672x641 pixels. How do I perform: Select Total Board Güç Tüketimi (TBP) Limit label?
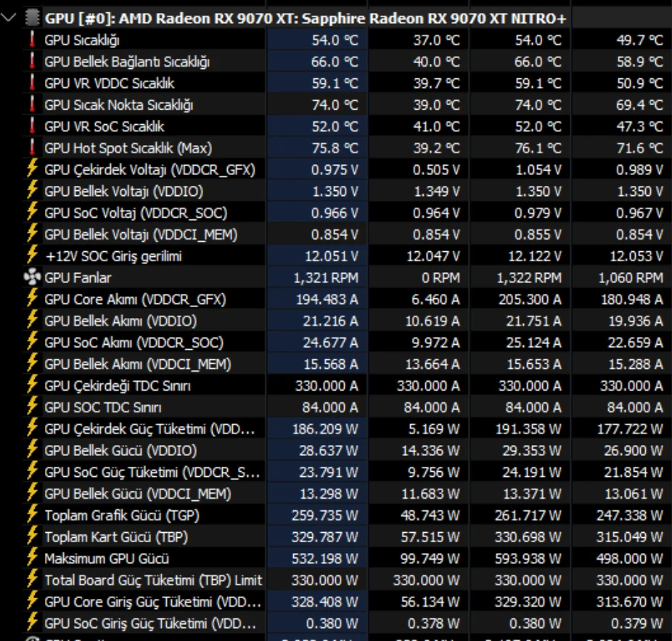coord(153,580)
